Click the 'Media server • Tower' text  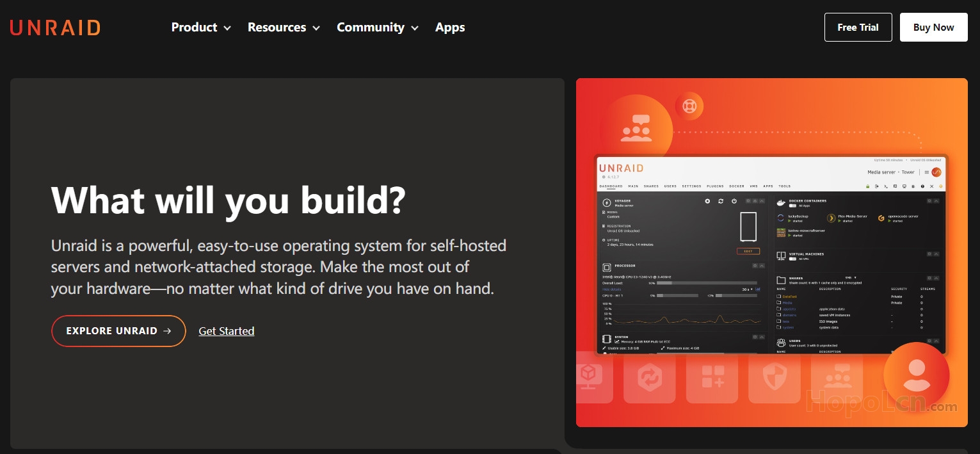(891, 172)
